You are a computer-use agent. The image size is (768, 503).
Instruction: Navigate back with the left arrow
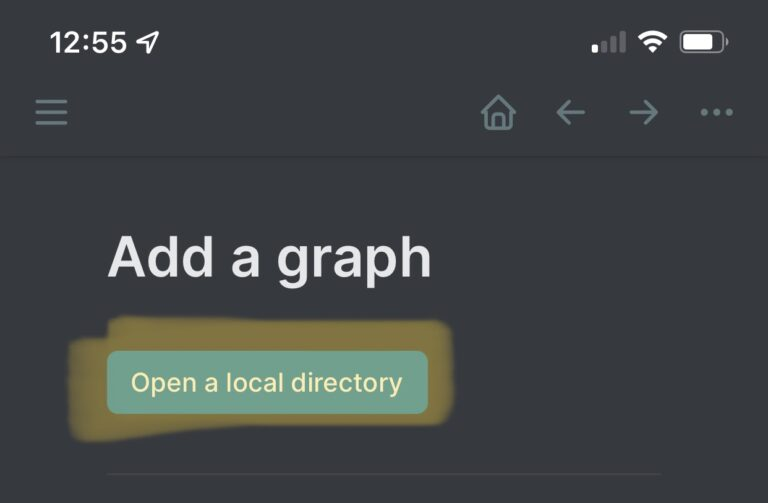[571, 112]
